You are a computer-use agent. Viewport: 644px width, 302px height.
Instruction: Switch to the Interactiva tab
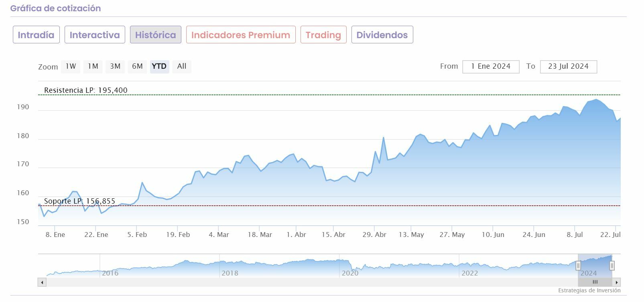95,35
